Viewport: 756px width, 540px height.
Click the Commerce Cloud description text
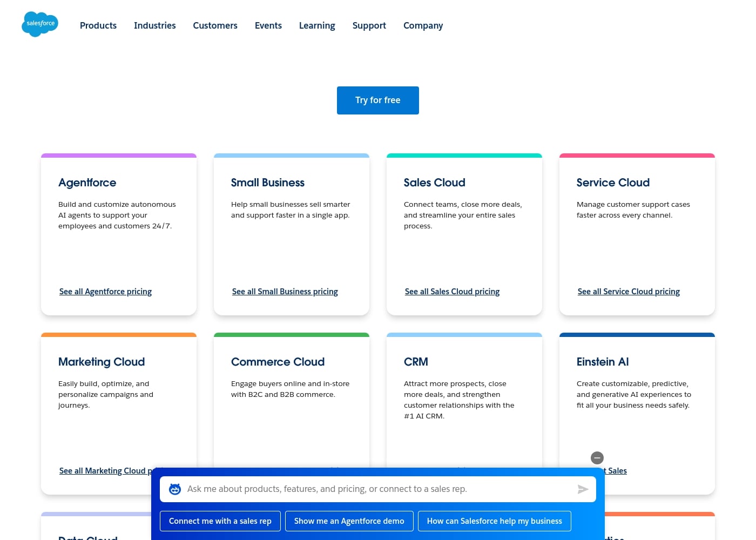[x=291, y=389]
